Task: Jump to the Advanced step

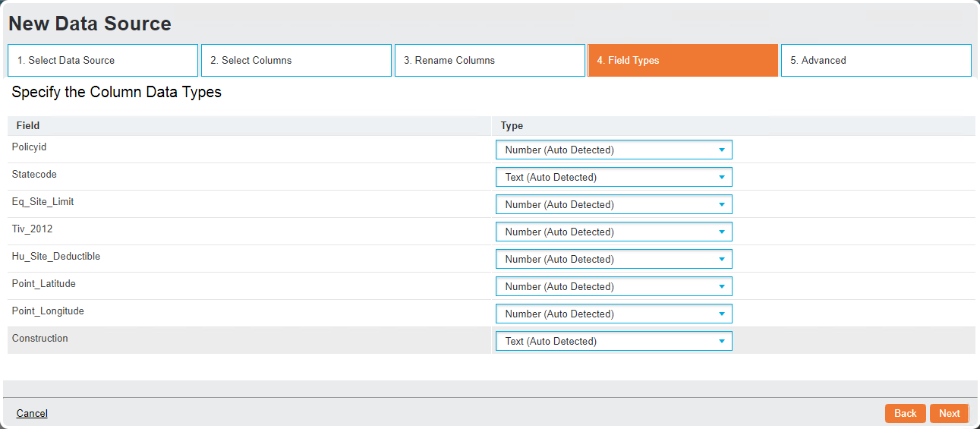Action: tap(876, 60)
